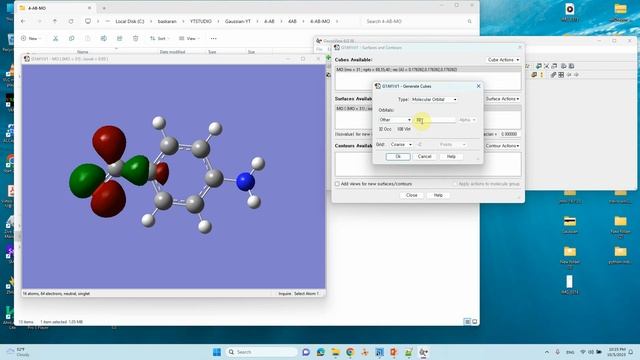640x360 pixels.
Task: Open Microsoft Edge from the taskbar
Action: (320, 352)
